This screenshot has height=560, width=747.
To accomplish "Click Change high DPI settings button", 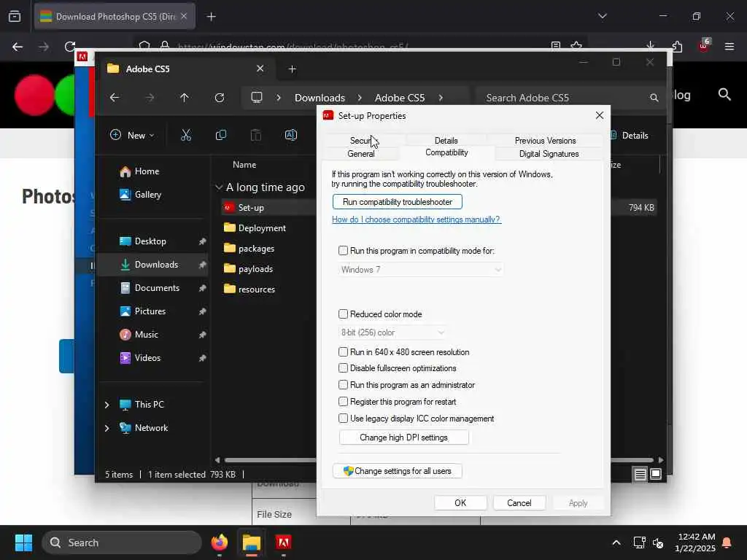I will [x=403, y=437].
